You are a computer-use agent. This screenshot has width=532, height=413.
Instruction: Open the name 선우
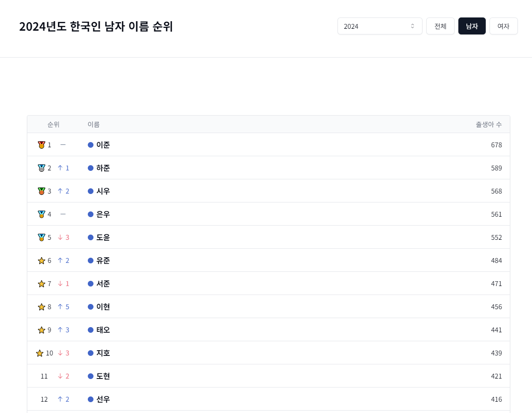(103, 399)
